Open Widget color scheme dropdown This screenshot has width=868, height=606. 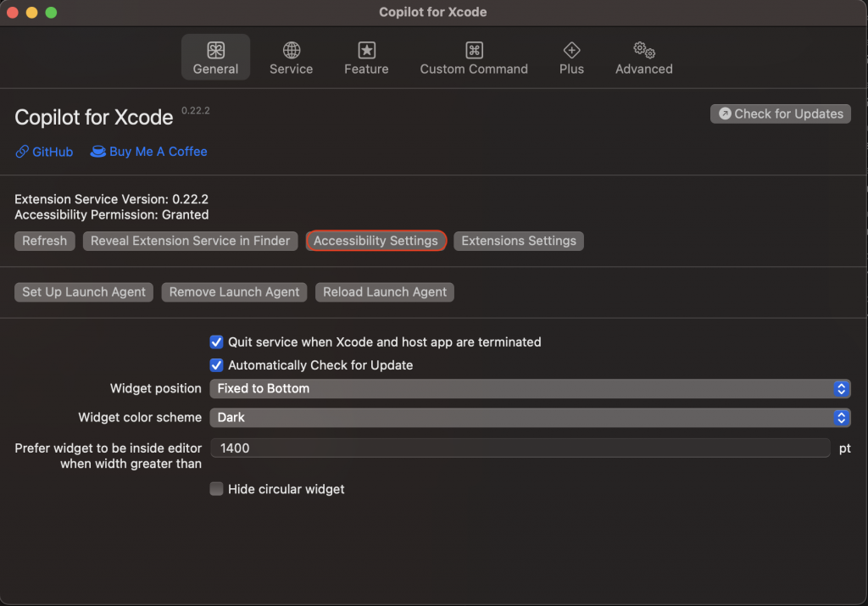pyautogui.click(x=530, y=418)
